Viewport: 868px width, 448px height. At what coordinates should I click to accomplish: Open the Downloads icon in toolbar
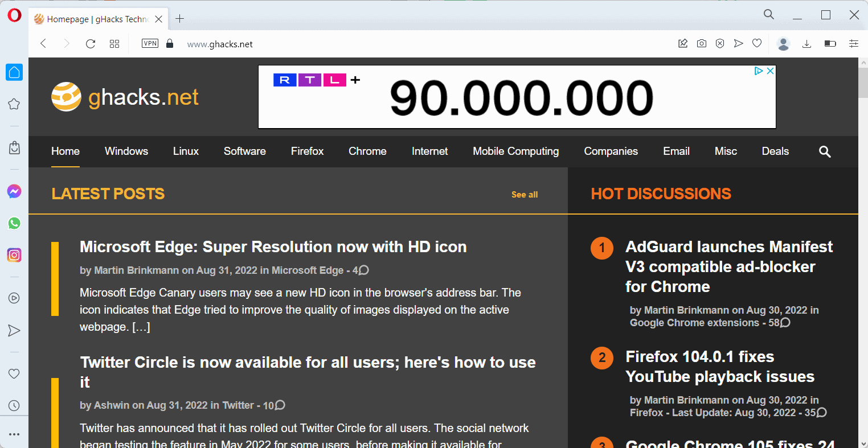pos(806,43)
